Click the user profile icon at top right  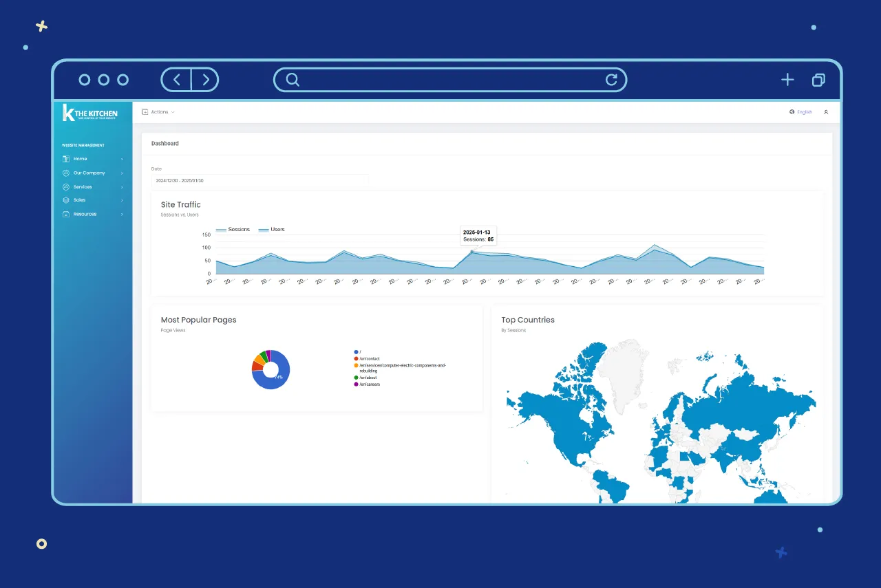(826, 112)
